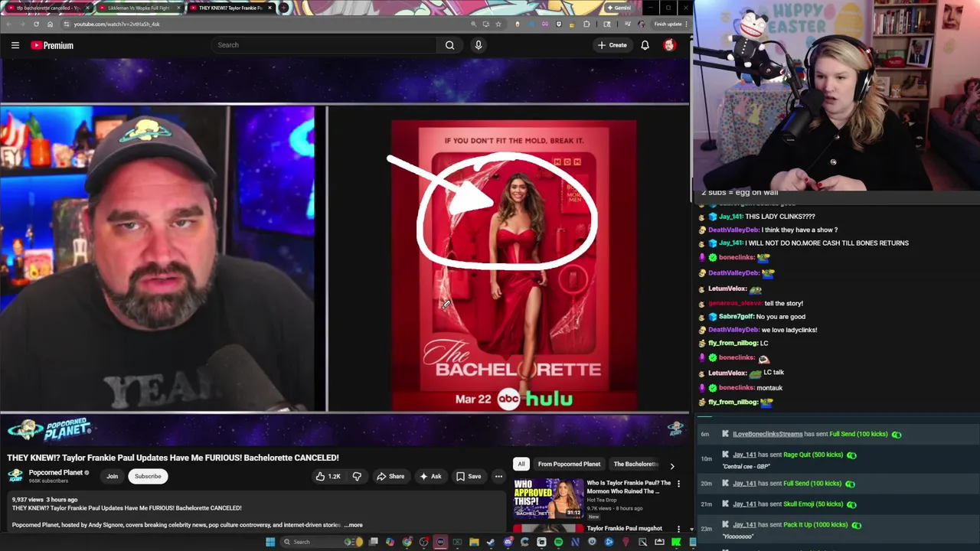980x551 pixels.
Task: Click LetumVelox 'LC talk' chat message
Action: (773, 373)
